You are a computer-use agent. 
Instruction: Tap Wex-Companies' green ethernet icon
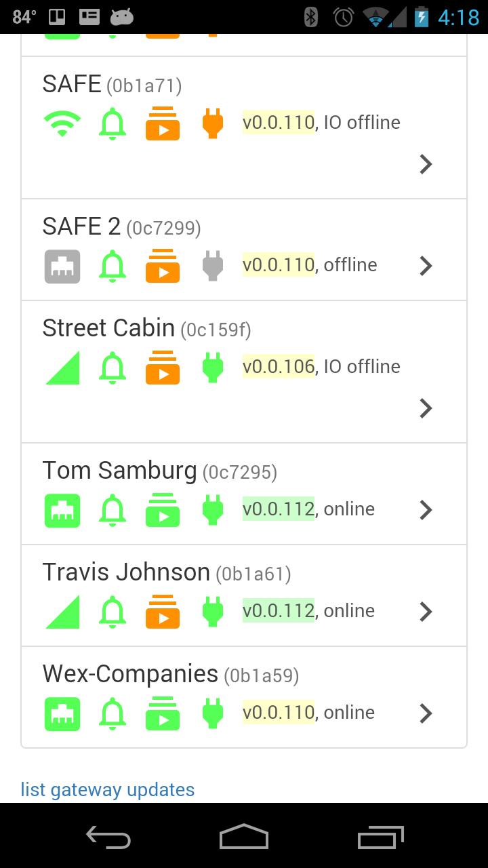(x=62, y=713)
